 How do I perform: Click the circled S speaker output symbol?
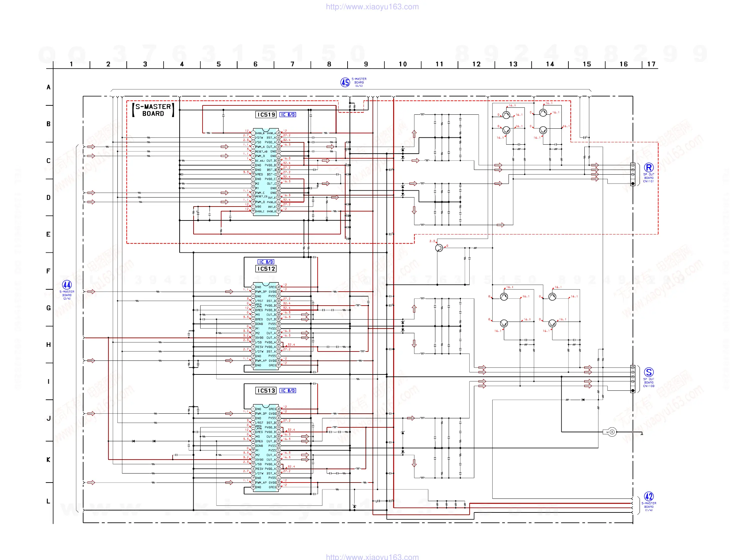pyautogui.click(x=648, y=372)
